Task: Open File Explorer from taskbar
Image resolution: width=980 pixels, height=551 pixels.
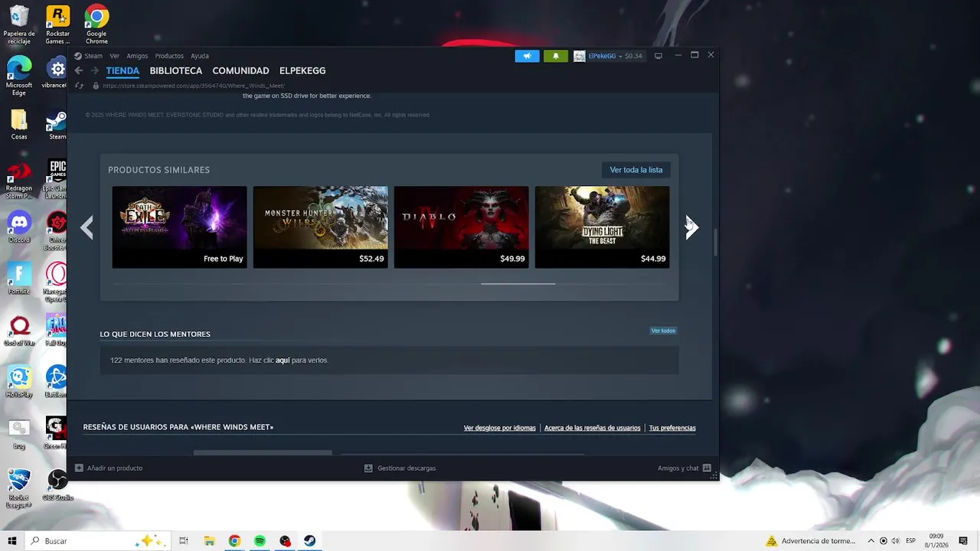Action: [x=209, y=541]
